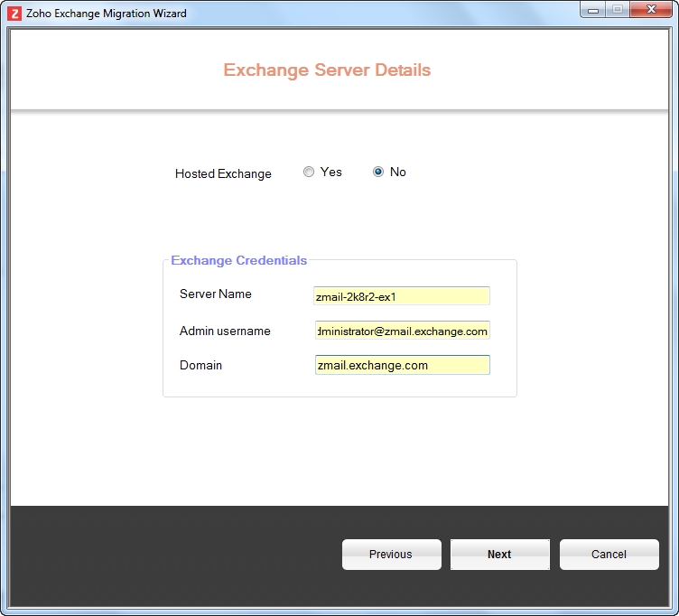Click the Hosted Exchange label
This screenshot has height=616, width=679.
[223, 173]
